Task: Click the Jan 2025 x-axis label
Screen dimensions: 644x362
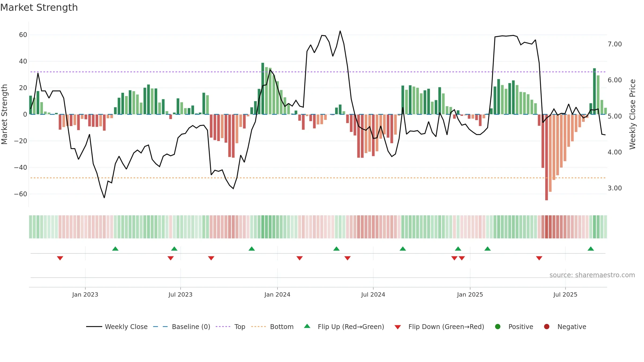Action: click(470, 294)
